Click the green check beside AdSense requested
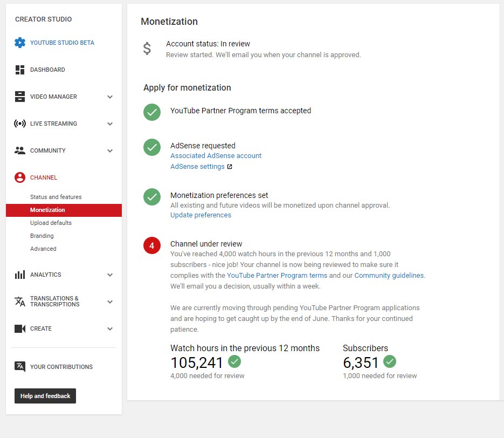 click(152, 147)
